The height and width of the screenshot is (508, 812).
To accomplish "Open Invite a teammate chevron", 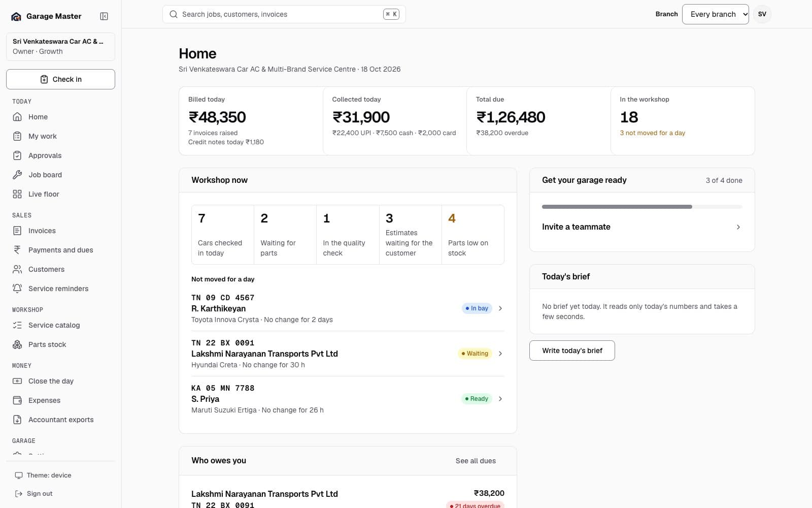I will (x=738, y=227).
